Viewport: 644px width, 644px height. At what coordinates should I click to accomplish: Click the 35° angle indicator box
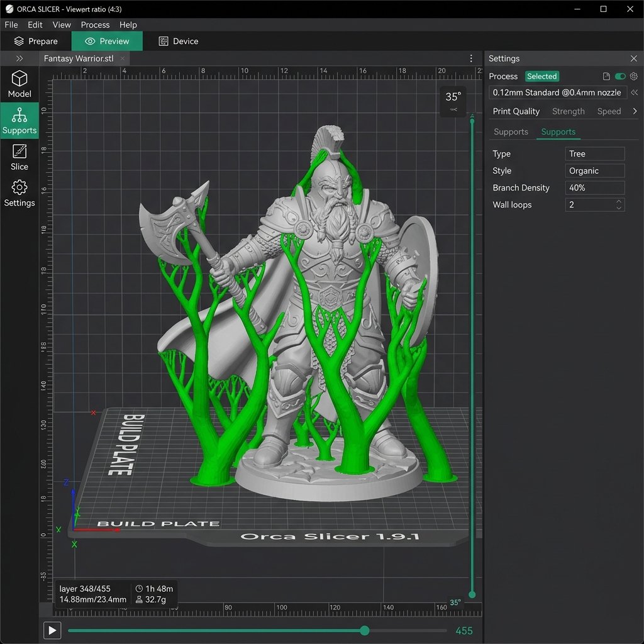453,101
